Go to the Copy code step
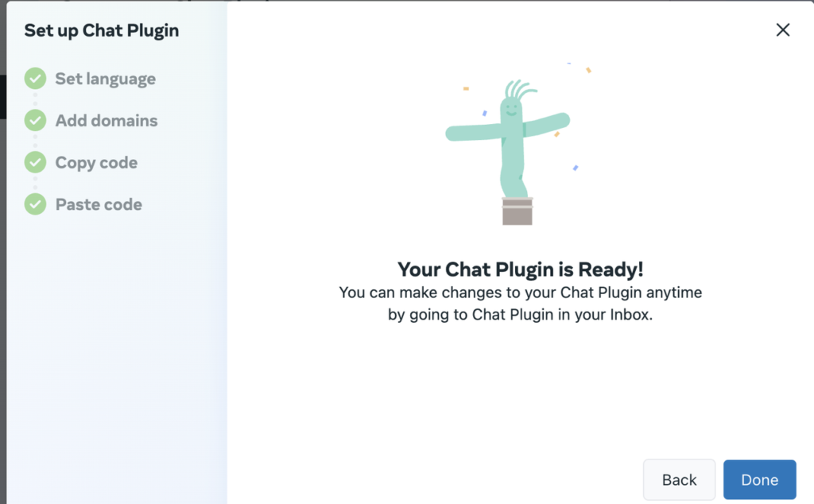The height and width of the screenshot is (504, 814). 96,162
